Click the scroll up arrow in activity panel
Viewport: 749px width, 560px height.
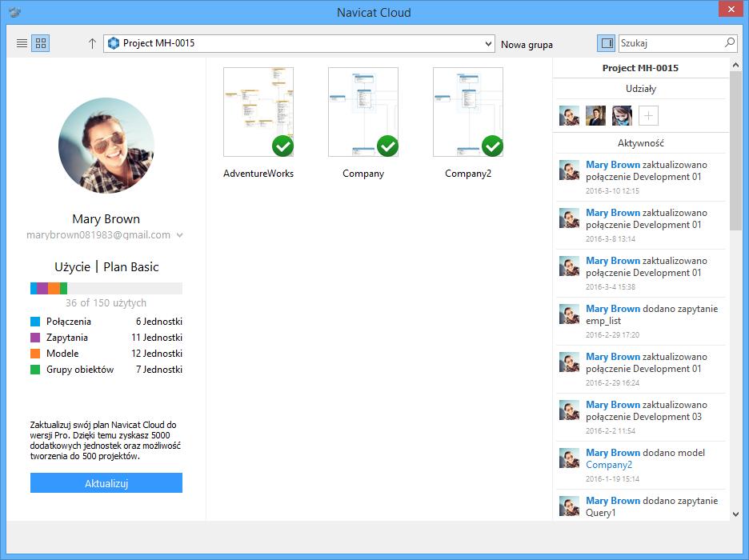point(735,65)
